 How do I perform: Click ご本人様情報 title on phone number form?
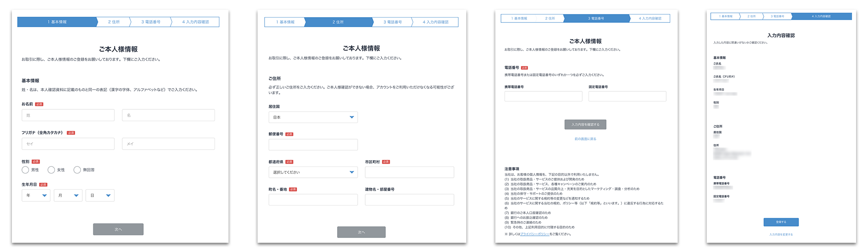pyautogui.click(x=585, y=41)
